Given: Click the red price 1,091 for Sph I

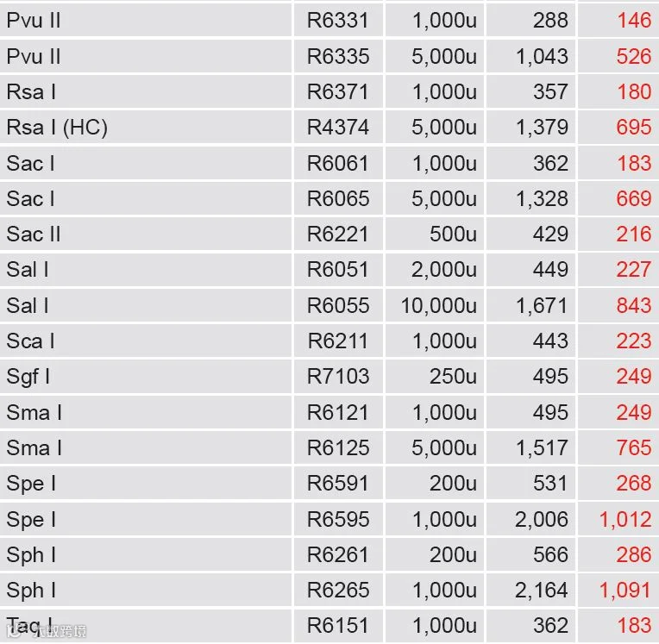Looking at the screenshot, I should click(x=625, y=590).
